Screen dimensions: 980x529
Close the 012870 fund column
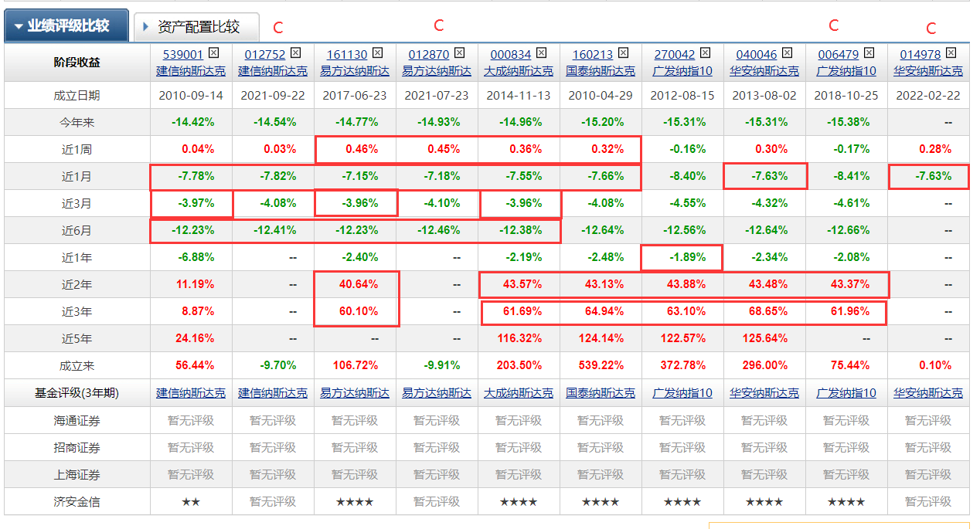click(460, 53)
